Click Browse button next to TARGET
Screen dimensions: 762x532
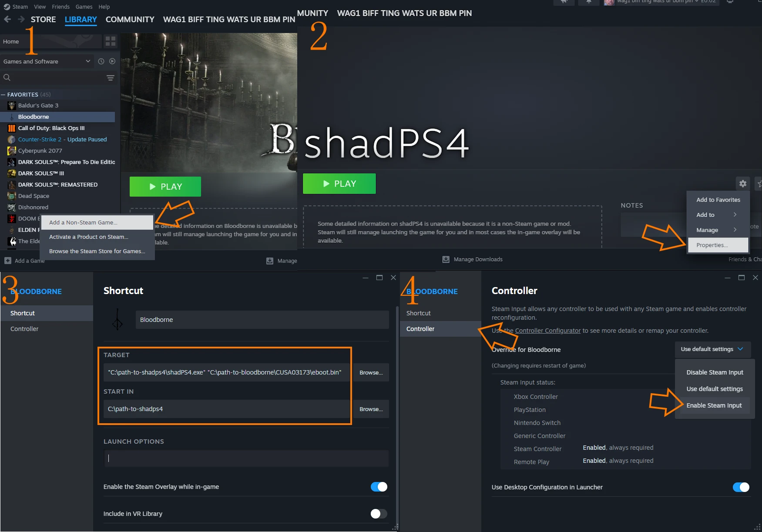[371, 372]
